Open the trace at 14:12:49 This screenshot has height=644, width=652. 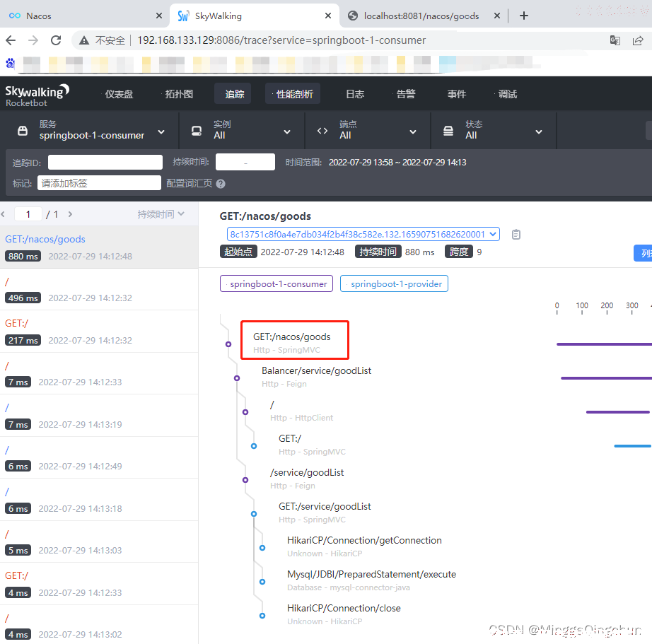[99, 457]
